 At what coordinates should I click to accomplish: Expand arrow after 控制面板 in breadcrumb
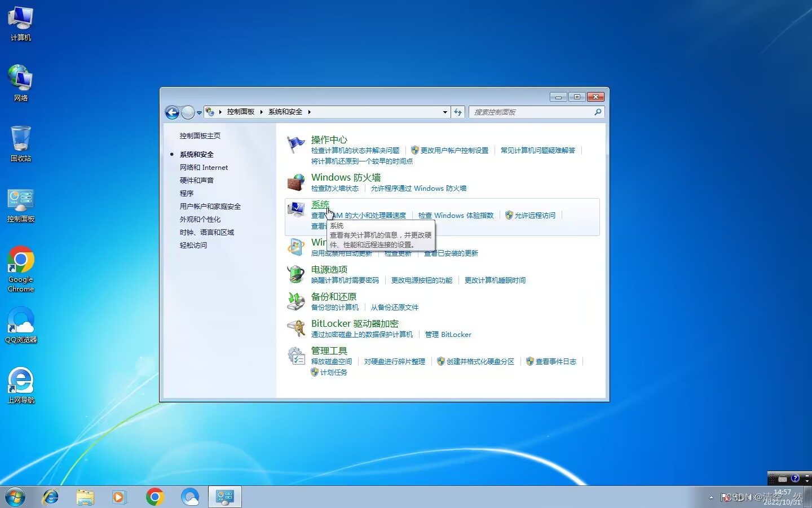[262, 112]
